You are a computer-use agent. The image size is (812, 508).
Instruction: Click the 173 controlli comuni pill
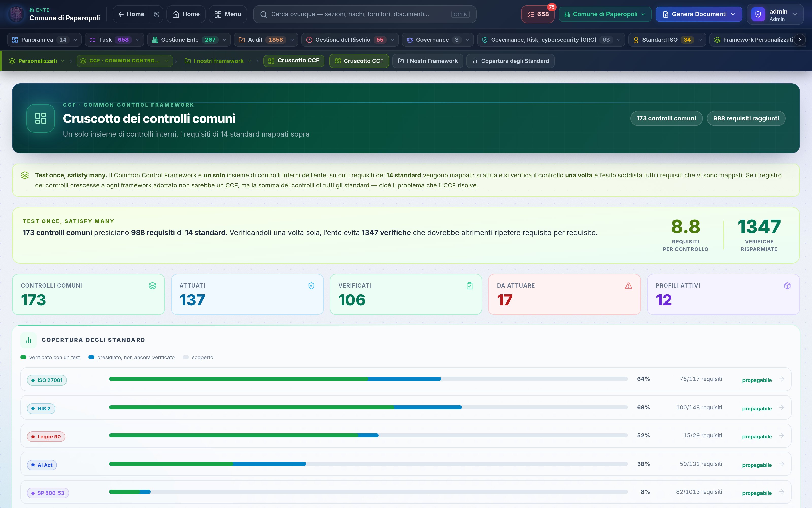(x=666, y=118)
